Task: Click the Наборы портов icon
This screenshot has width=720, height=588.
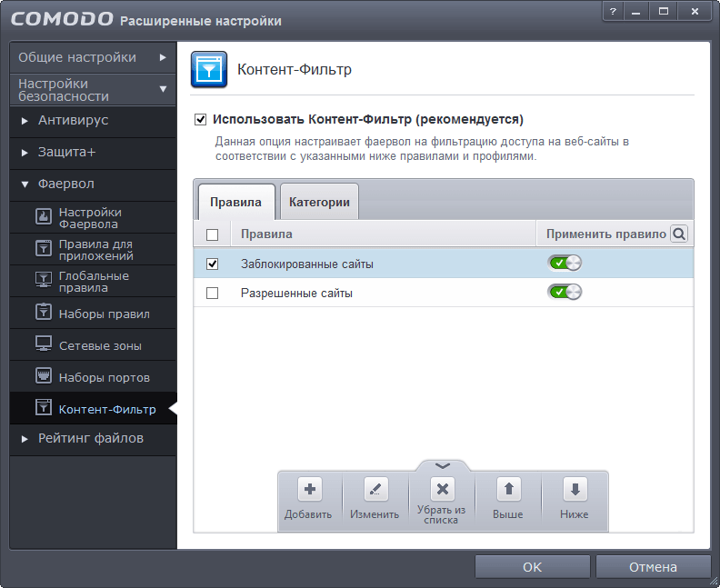Action: (x=44, y=375)
